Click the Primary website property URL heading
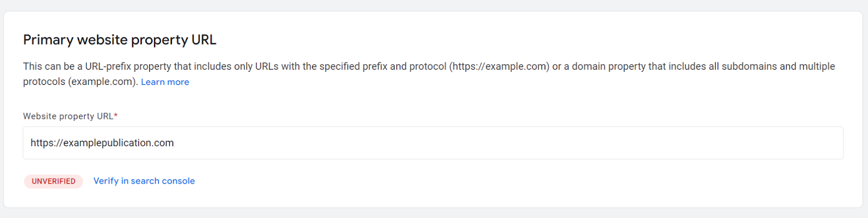 (x=119, y=40)
